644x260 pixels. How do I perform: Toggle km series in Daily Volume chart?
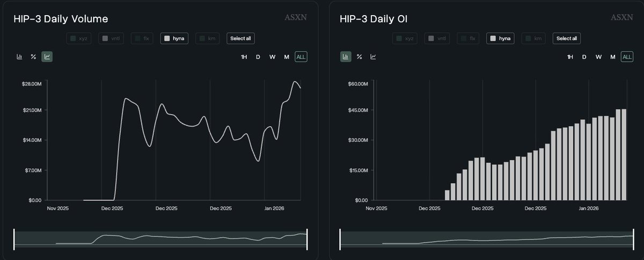208,38
